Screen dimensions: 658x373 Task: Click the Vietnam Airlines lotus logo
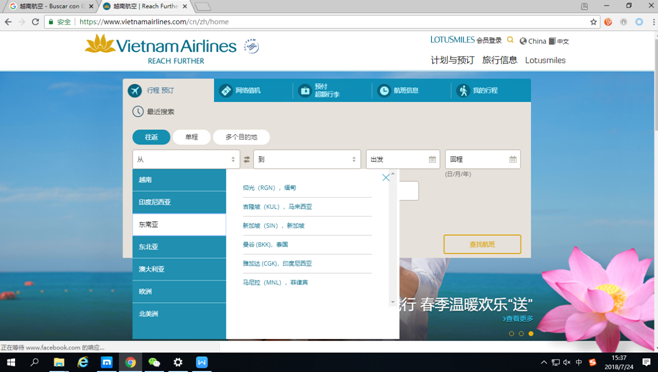pyautogui.click(x=100, y=44)
